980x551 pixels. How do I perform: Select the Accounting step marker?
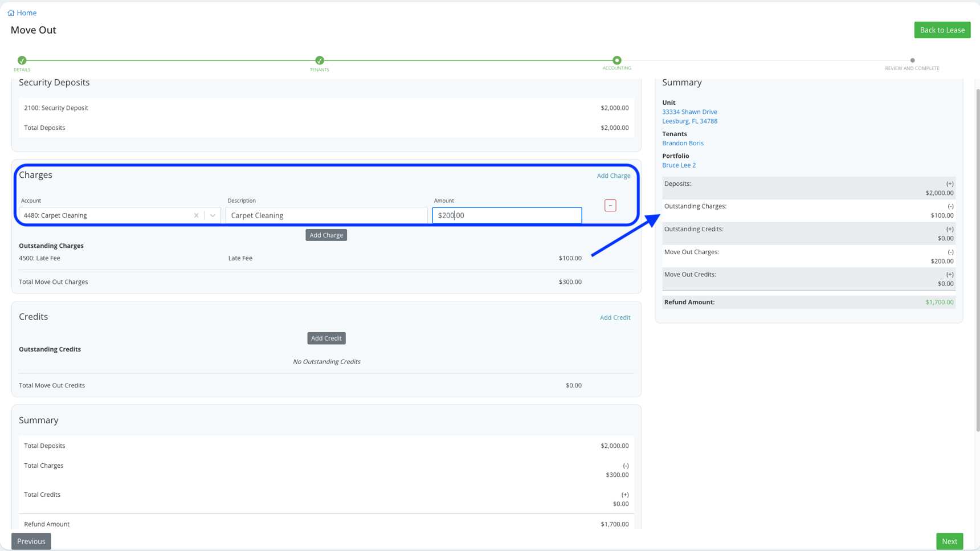(x=616, y=60)
